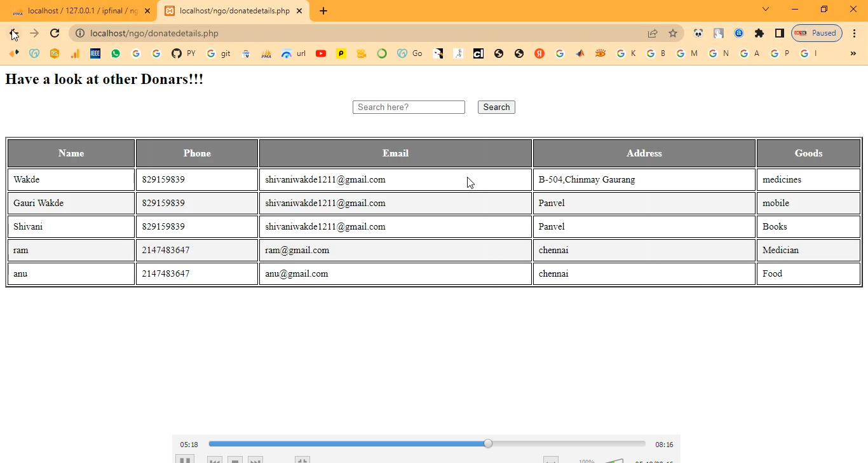Open the YouTube bookmark icon
The image size is (868, 463).
tap(321, 53)
